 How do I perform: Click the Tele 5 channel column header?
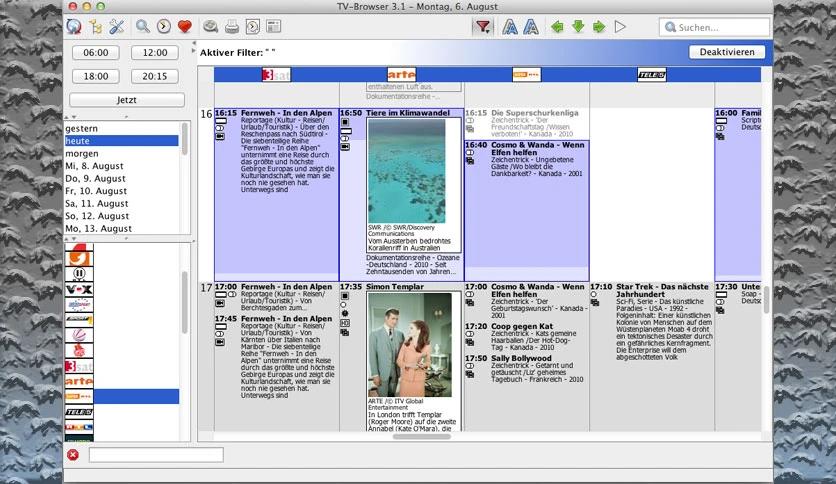coord(652,75)
